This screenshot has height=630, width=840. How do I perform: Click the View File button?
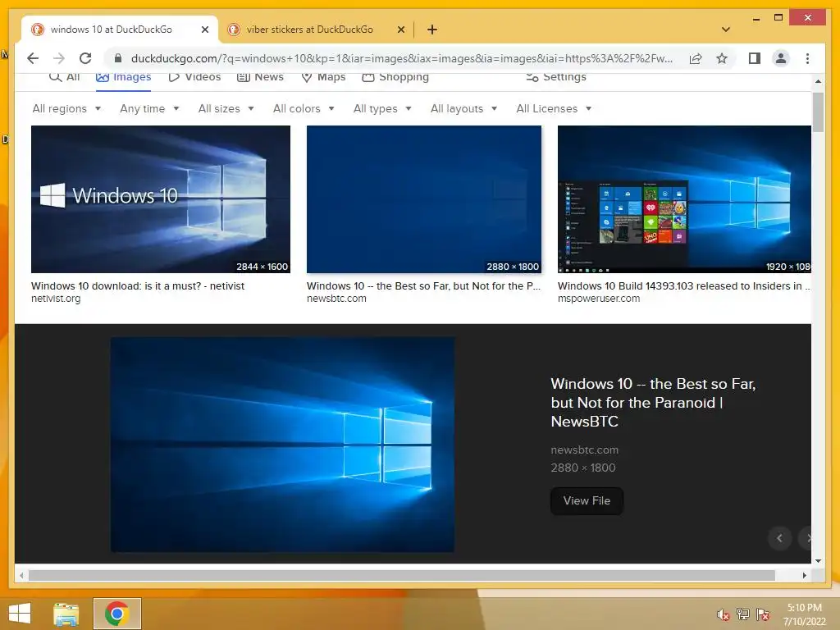click(587, 501)
